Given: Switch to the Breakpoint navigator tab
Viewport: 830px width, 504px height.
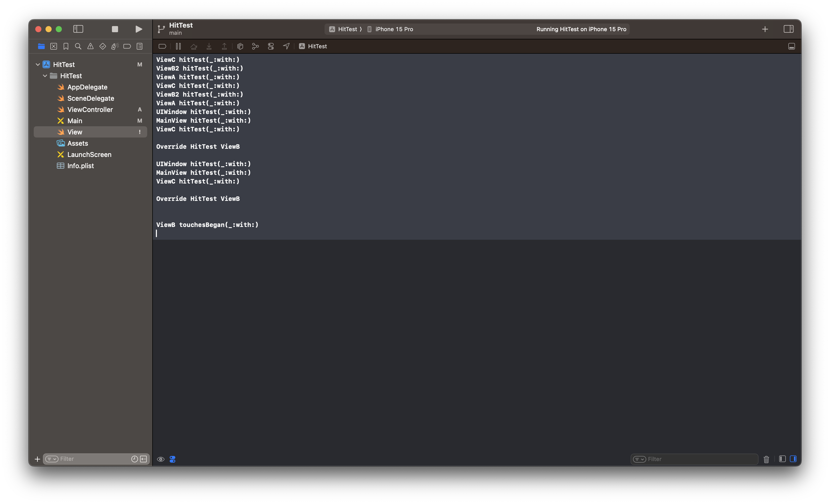Looking at the screenshot, I should 127,46.
